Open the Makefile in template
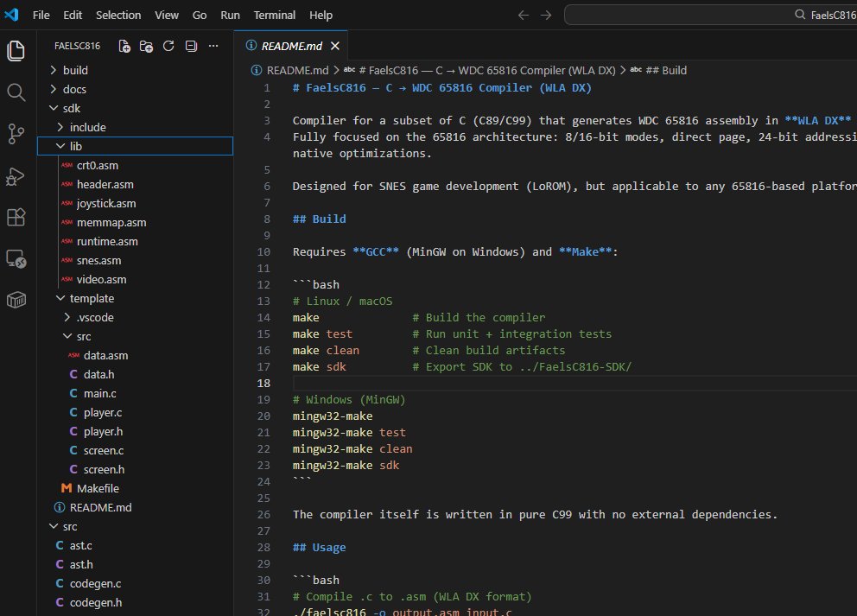Viewport: 857px width, 616px height. pyautogui.click(x=98, y=489)
